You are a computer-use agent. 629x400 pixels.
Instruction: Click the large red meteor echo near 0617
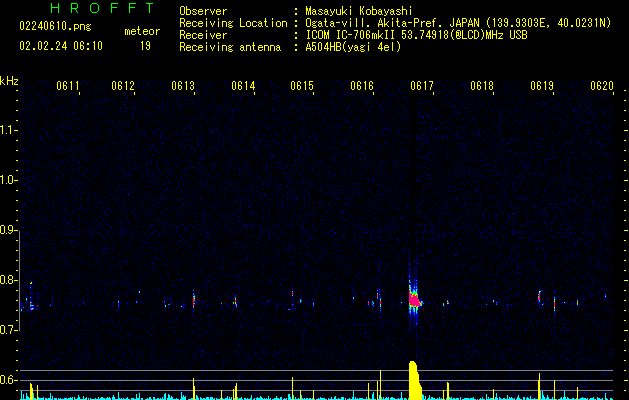(x=414, y=299)
